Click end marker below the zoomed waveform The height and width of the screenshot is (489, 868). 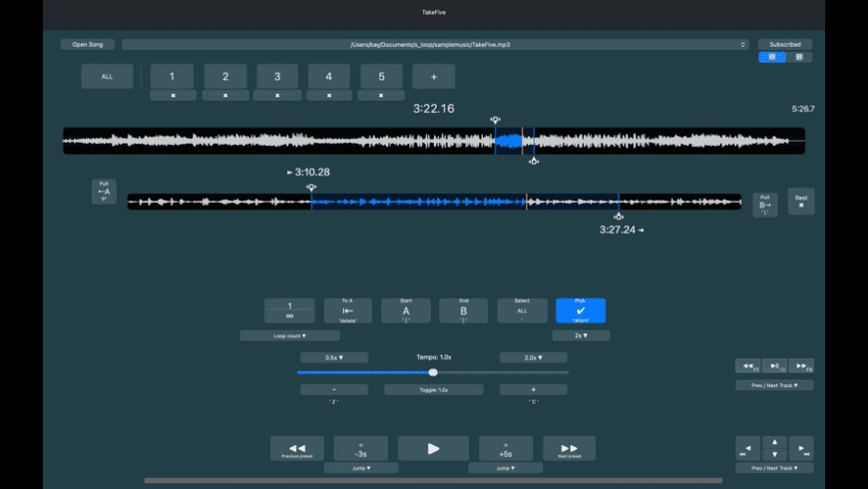click(x=619, y=217)
